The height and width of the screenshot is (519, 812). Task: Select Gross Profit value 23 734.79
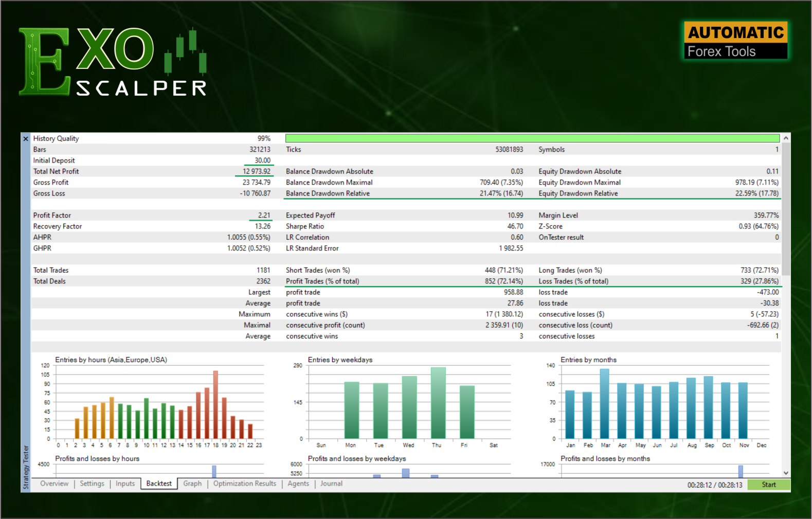[x=256, y=183]
